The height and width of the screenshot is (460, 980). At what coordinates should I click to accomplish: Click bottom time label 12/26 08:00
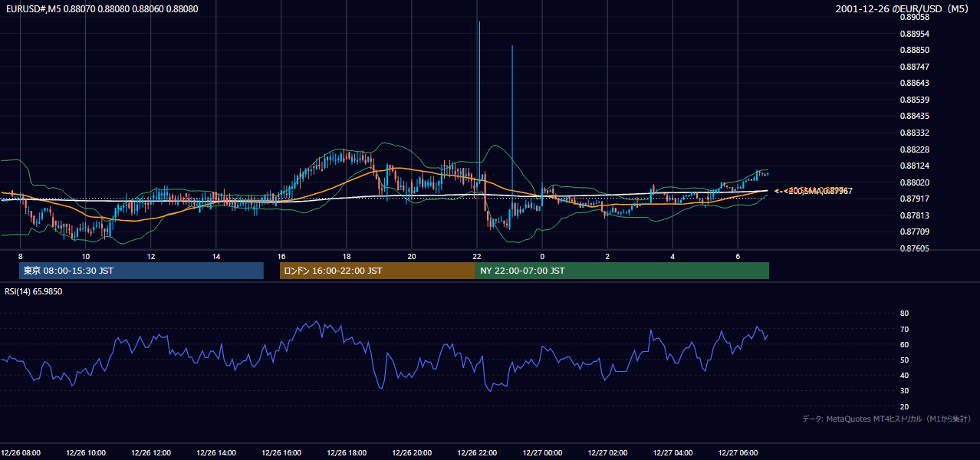tap(21, 453)
